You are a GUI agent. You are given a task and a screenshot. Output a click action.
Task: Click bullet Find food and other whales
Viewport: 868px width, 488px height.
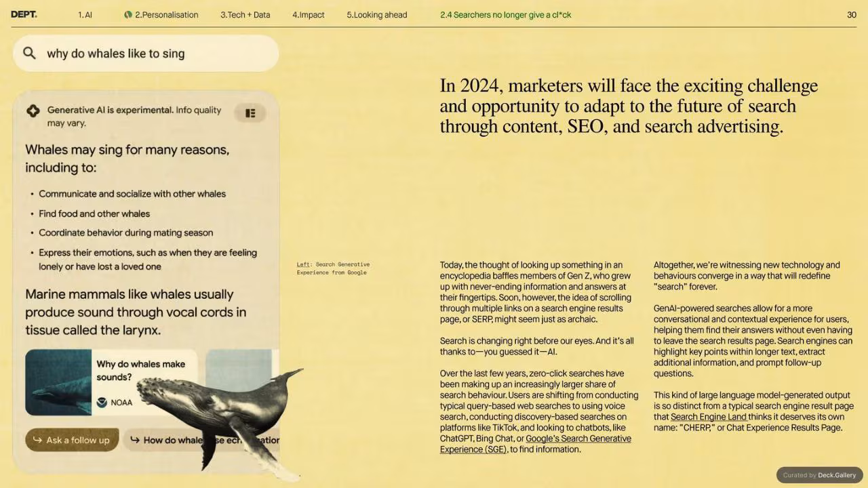point(94,213)
